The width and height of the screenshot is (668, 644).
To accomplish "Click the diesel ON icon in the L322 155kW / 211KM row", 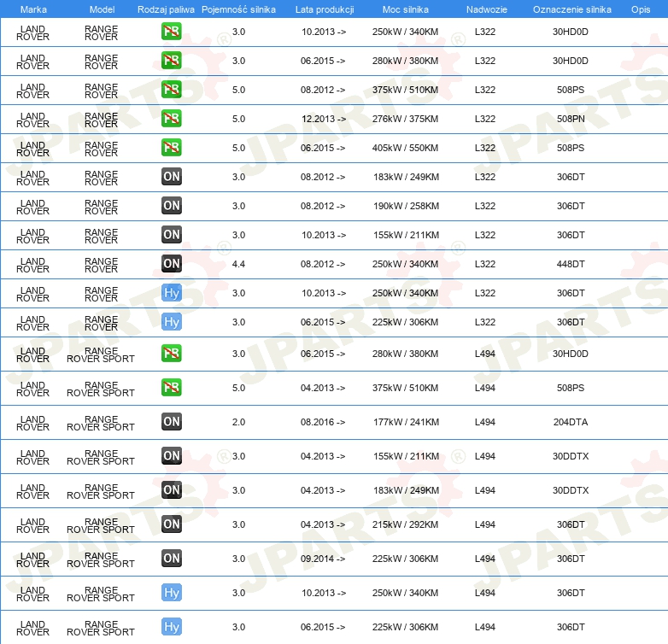I will pyautogui.click(x=171, y=234).
